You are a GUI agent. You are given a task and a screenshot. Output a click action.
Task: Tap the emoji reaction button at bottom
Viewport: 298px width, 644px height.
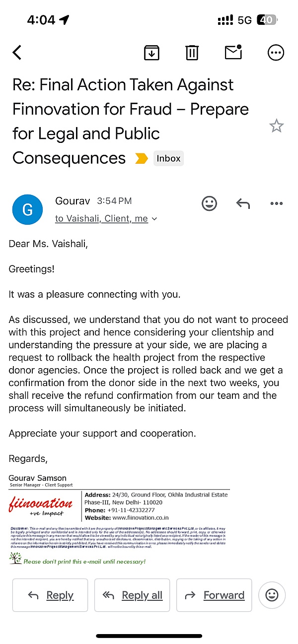click(272, 595)
